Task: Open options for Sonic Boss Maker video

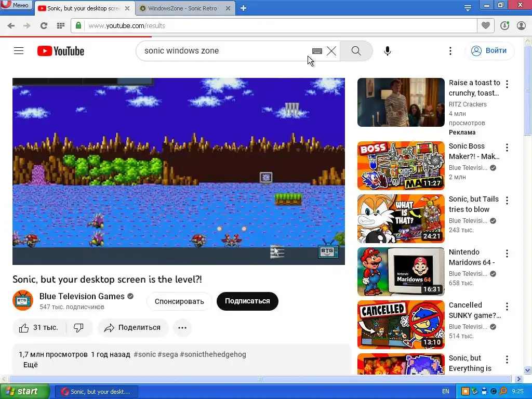Action: tap(507, 148)
